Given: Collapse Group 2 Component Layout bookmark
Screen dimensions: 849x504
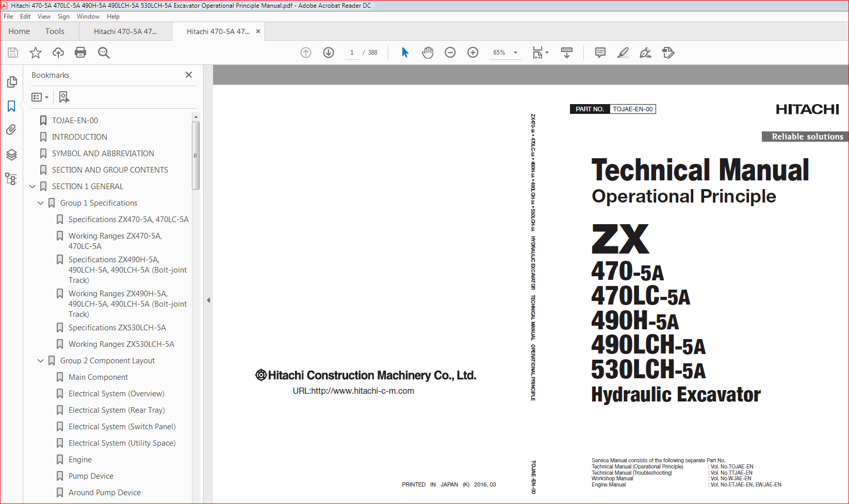Looking at the screenshot, I should (41, 361).
